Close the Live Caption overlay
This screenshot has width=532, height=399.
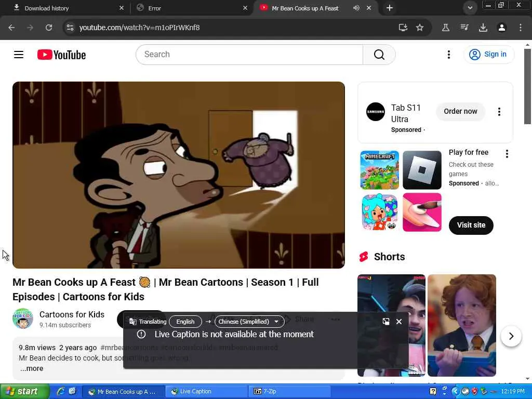point(399,322)
